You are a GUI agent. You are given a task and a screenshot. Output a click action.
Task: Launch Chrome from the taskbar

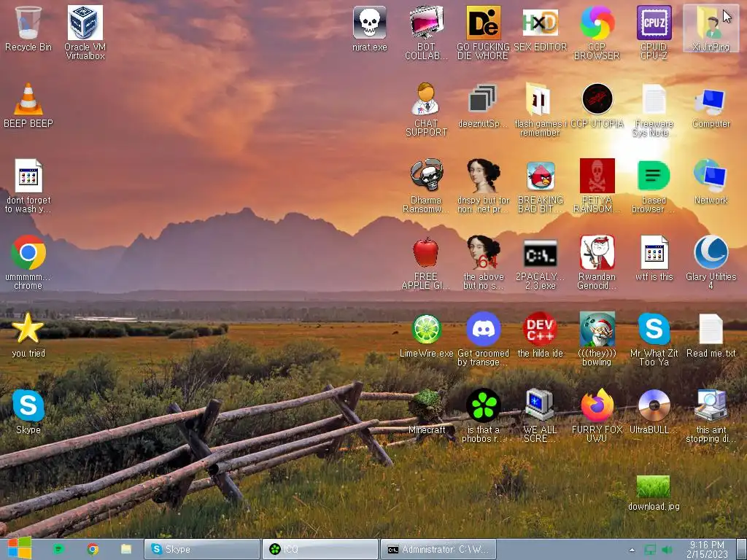tap(93, 549)
